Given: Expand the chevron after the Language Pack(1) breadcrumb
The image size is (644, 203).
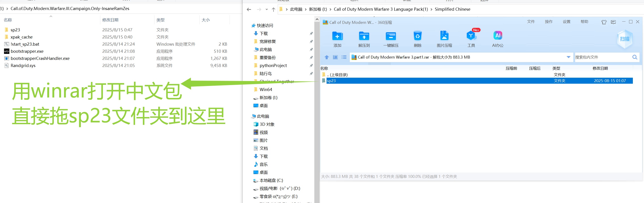Looking at the screenshot, I should (x=431, y=9).
